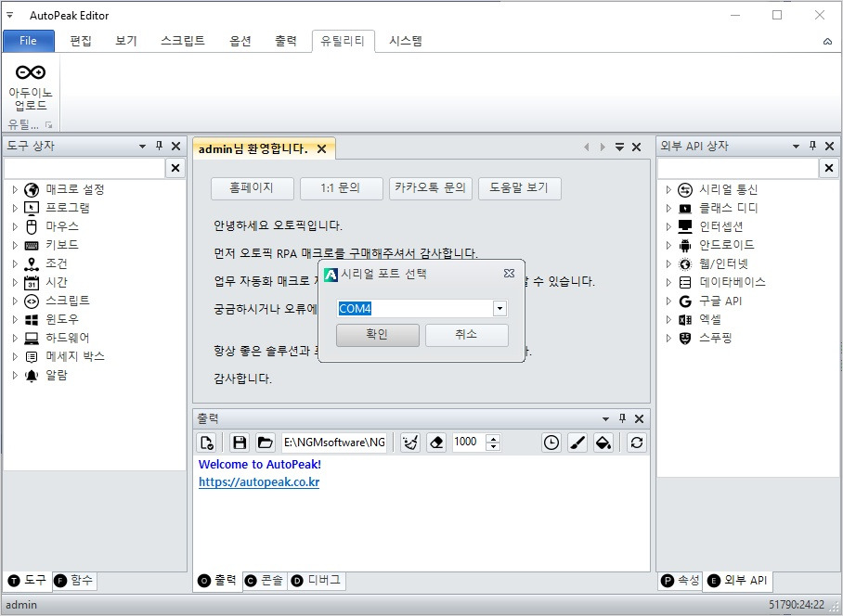Click the paintbrush icon in output toolbar

(577, 443)
